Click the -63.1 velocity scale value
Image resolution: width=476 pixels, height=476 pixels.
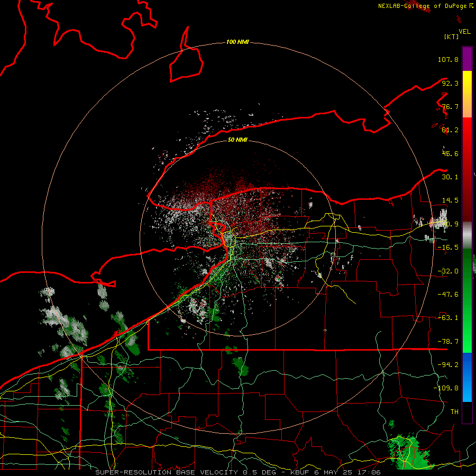(x=448, y=318)
